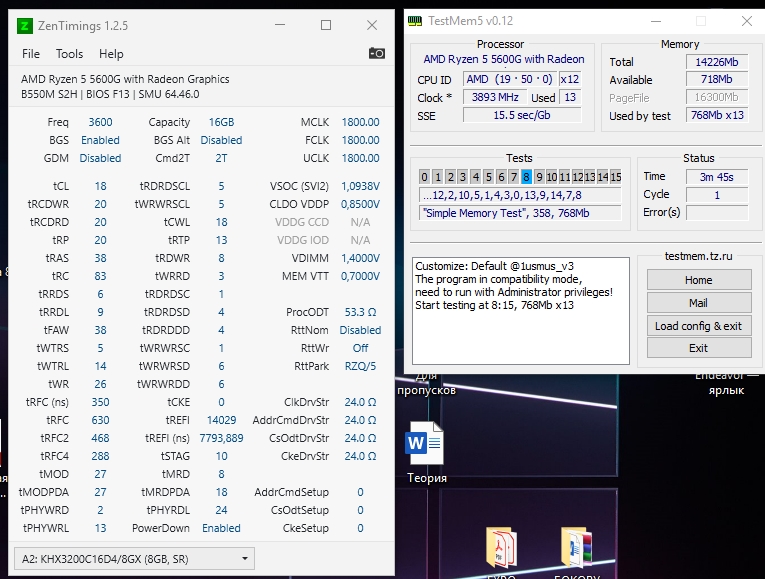Click the tRAS value 38
Screen dimensions: 765x579
100,258
